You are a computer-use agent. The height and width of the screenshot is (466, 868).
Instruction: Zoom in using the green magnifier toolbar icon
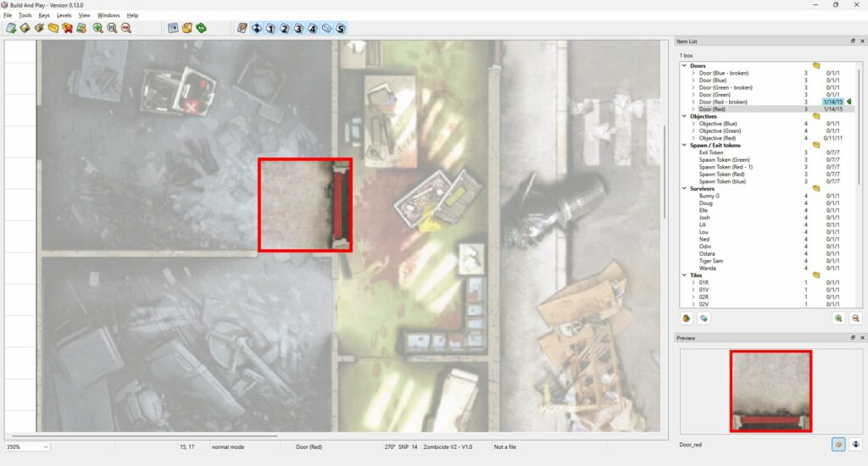(x=98, y=28)
